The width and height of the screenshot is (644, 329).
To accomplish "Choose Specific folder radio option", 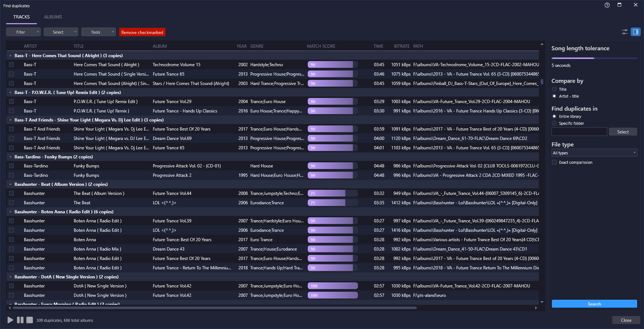I will 554,123.
